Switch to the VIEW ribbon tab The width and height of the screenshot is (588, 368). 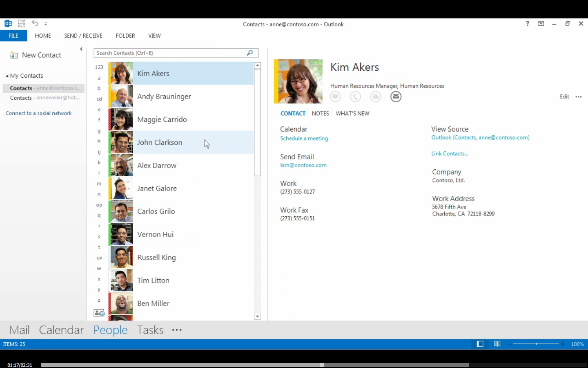point(154,36)
